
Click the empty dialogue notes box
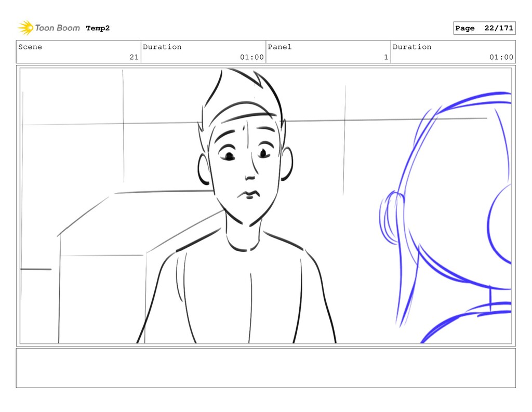[x=265, y=368]
